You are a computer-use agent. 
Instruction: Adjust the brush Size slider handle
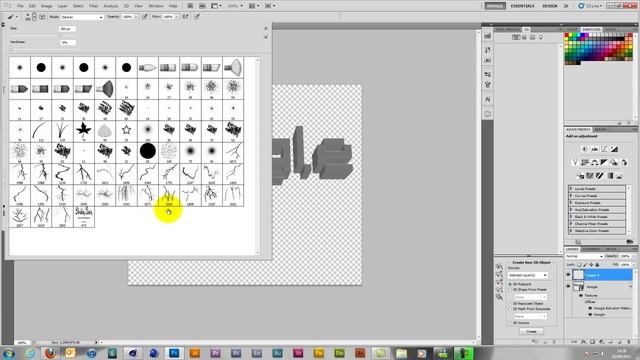coord(60,35)
